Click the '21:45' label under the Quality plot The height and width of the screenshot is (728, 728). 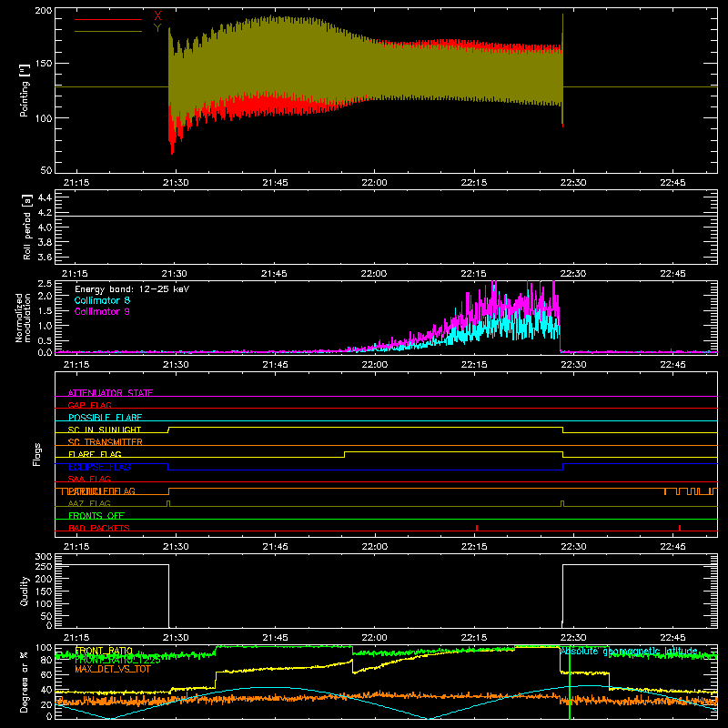click(275, 638)
